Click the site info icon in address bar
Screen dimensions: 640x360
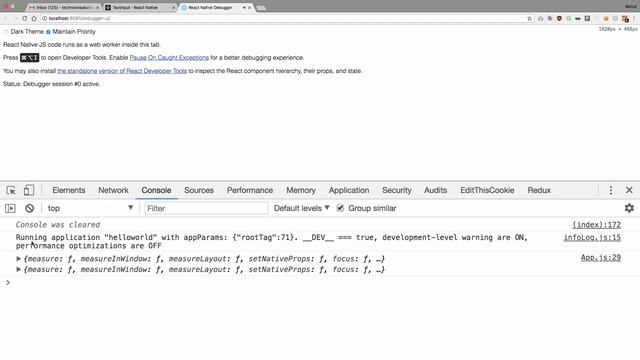[x=44, y=18]
